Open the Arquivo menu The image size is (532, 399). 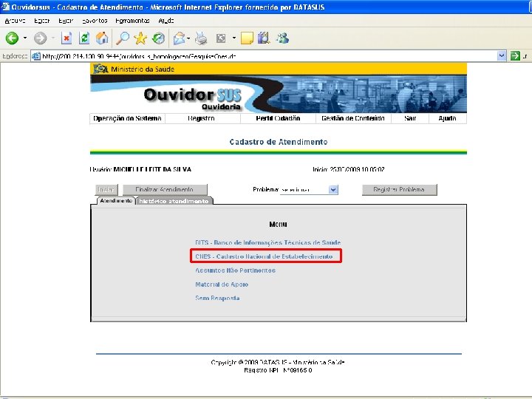(x=15, y=21)
